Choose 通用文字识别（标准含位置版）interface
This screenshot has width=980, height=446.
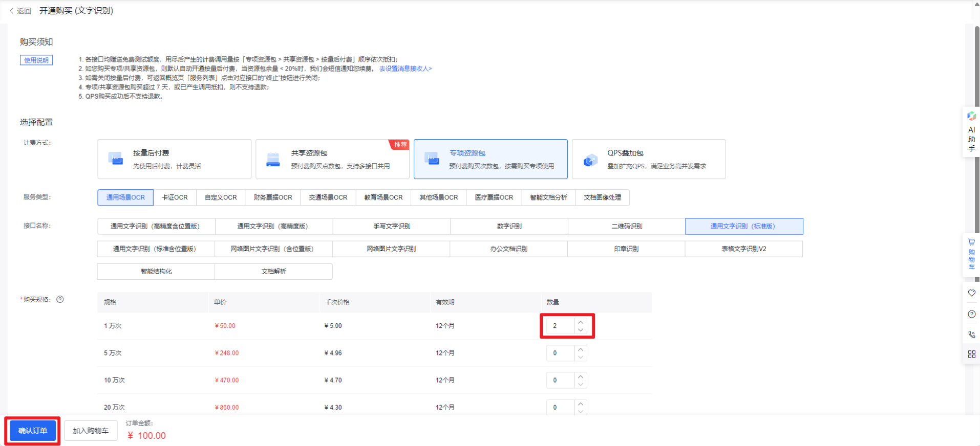[156, 249]
